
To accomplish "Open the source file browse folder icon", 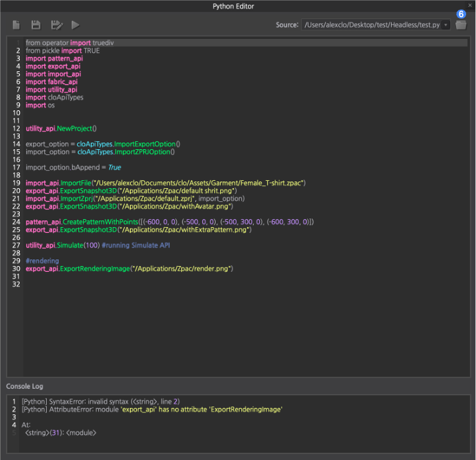I will (x=461, y=25).
